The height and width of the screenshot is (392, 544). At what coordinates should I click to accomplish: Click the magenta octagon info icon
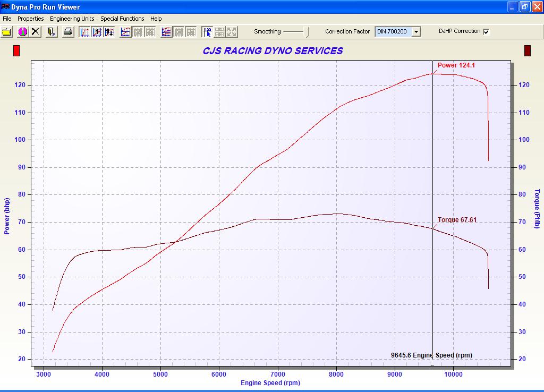pyautogui.click(x=22, y=32)
